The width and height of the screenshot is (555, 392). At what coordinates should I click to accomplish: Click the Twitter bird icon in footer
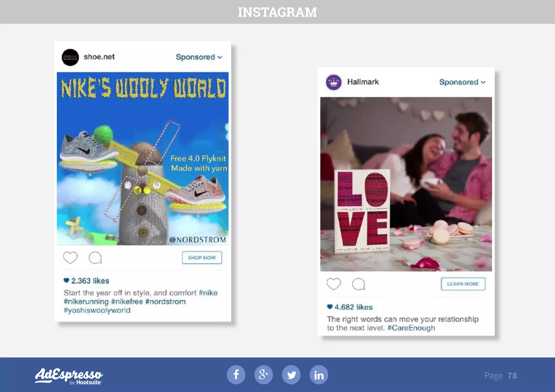pyautogui.click(x=291, y=375)
